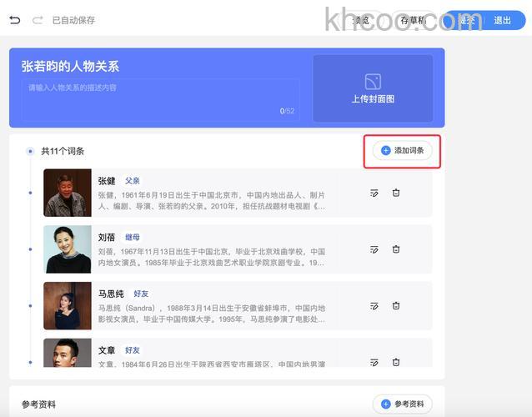Click the 继母 relation tag

click(133, 237)
